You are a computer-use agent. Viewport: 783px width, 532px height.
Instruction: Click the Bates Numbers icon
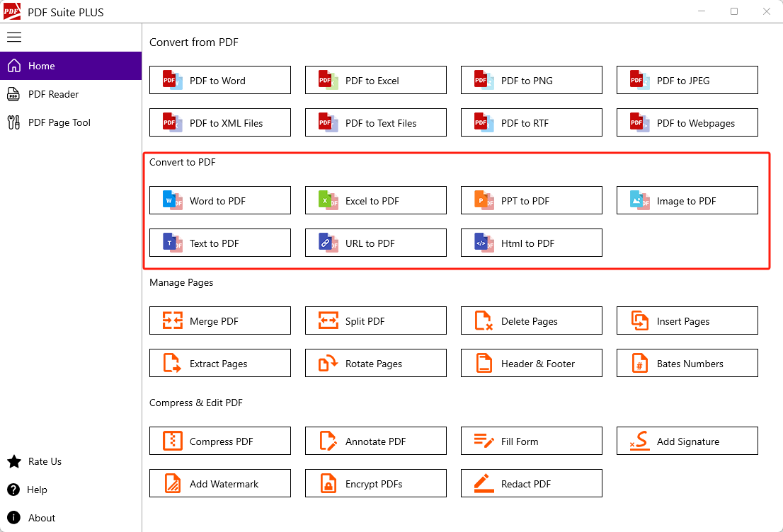[639, 364]
